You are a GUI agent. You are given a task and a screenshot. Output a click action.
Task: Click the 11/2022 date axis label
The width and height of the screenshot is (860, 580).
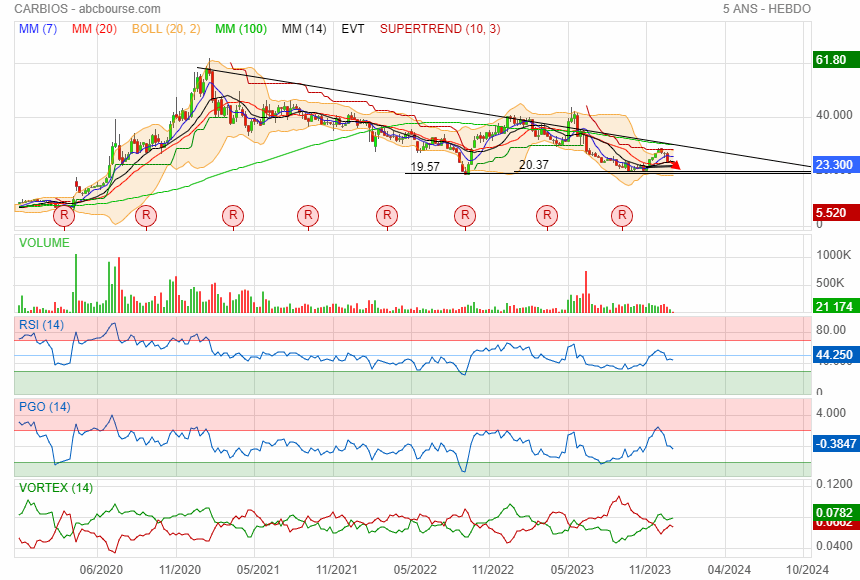point(494,570)
